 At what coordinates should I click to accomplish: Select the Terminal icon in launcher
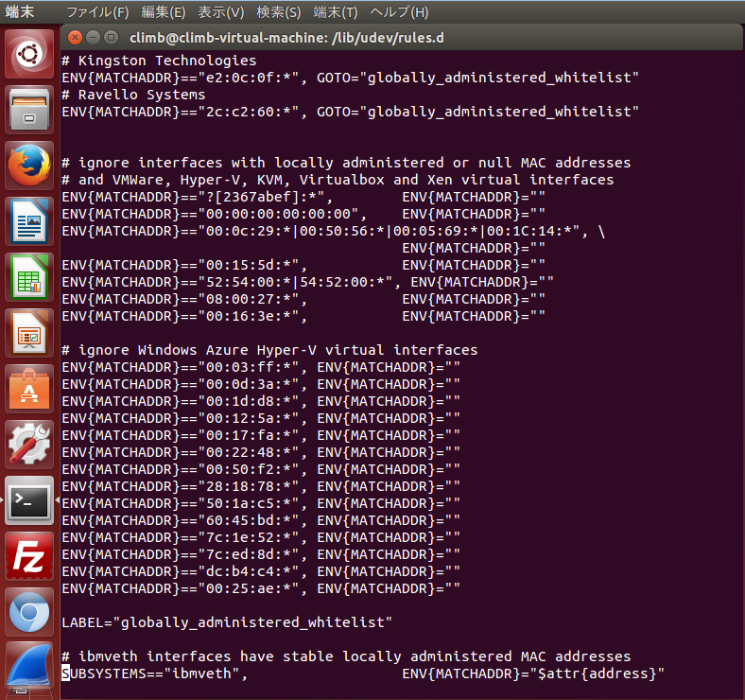(30, 500)
